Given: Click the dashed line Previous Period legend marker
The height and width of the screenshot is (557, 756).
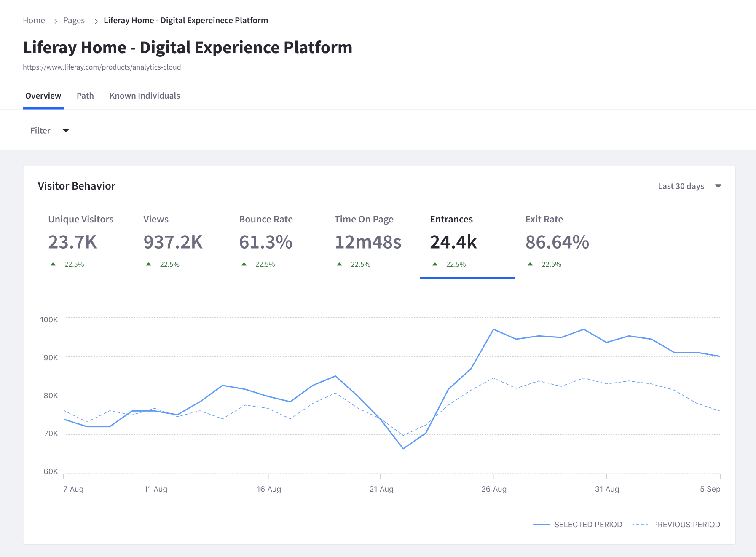Looking at the screenshot, I should (640, 525).
